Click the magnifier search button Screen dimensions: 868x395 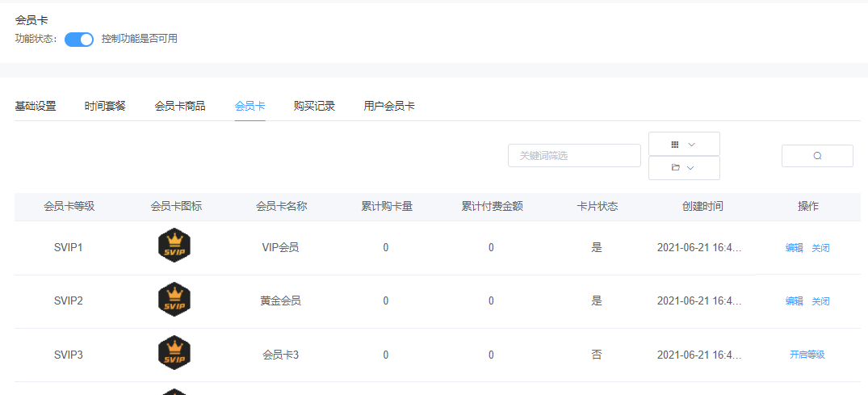point(817,156)
